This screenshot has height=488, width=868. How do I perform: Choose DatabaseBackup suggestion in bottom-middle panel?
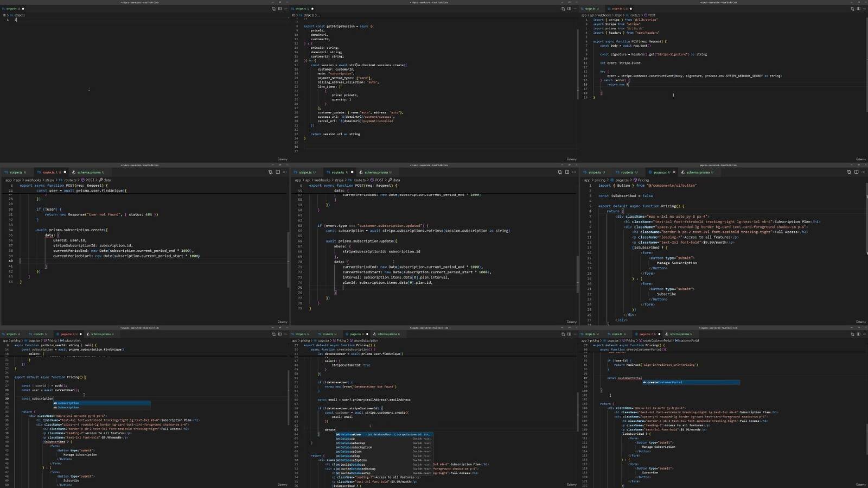click(384, 443)
